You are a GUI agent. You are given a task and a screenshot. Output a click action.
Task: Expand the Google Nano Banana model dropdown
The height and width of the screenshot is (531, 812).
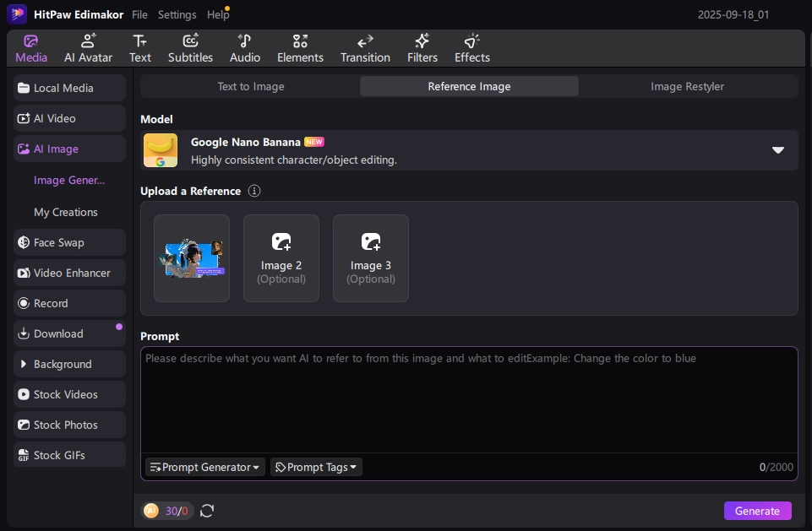778,150
